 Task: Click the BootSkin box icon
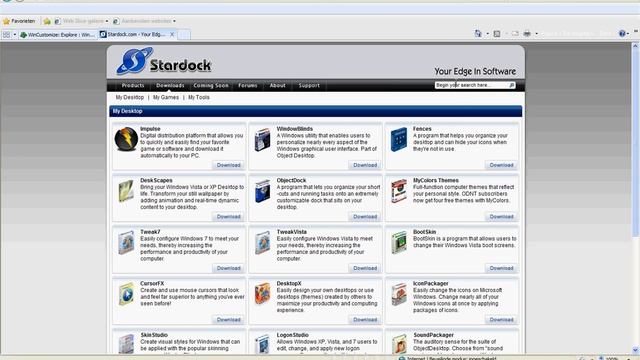(x=399, y=242)
